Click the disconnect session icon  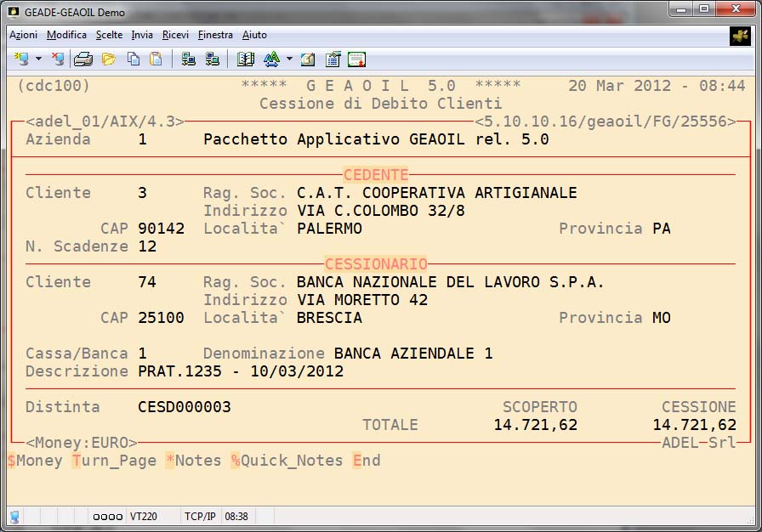58,59
